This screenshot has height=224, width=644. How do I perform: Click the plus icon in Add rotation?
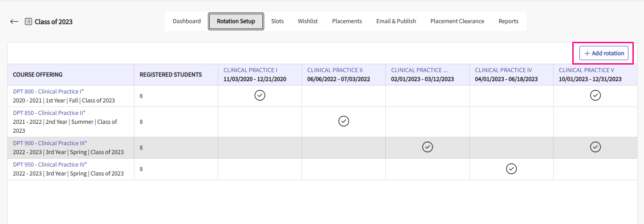587,53
